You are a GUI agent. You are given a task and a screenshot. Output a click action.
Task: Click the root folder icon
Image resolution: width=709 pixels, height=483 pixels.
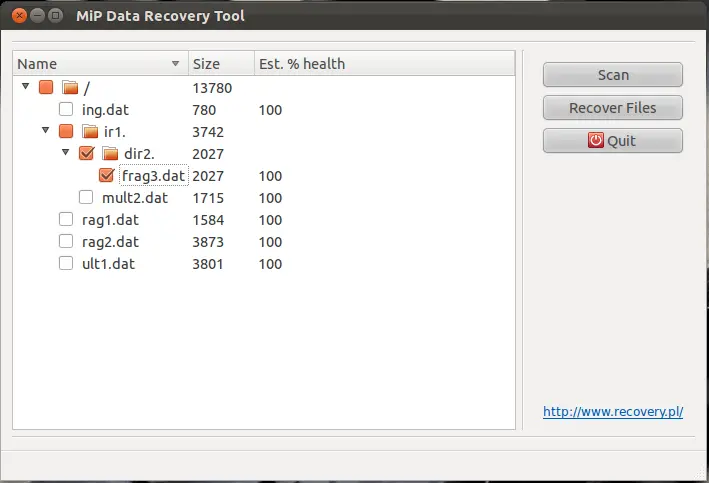(x=70, y=88)
